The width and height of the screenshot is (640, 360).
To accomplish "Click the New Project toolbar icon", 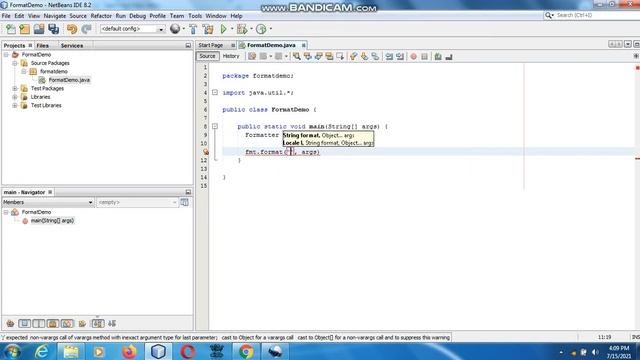I will pyautogui.click(x=24, y=29).
